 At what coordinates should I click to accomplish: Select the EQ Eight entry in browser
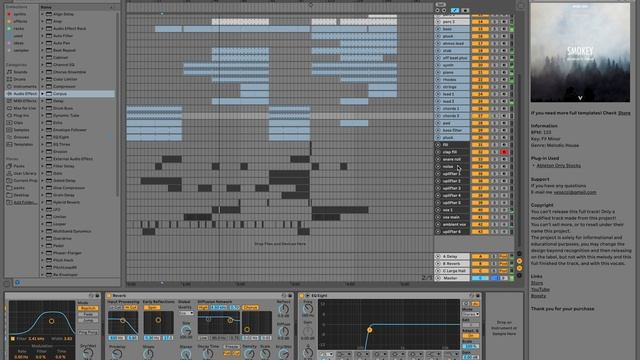pyautogui.click(x=61, y=137)
